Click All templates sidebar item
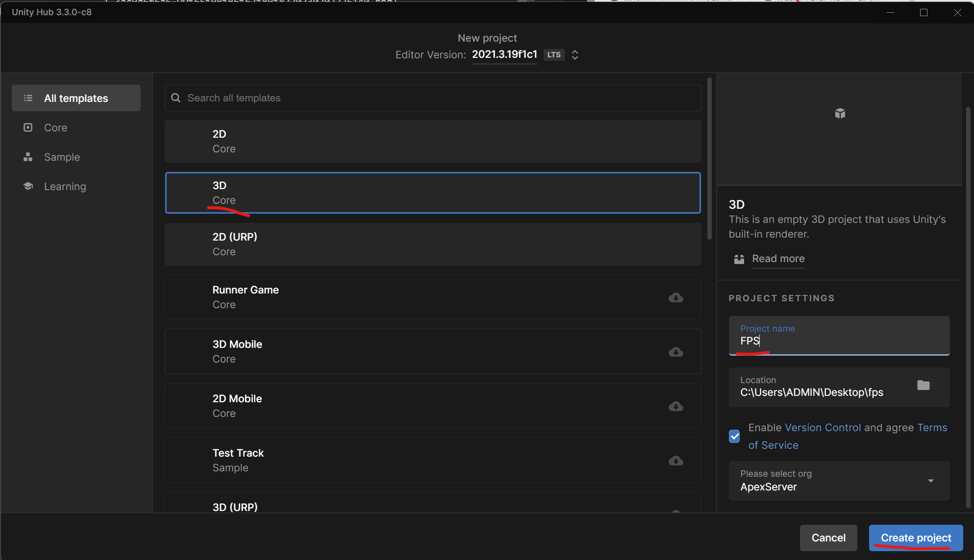Screen dimensions: 974x560 point(75,97)
